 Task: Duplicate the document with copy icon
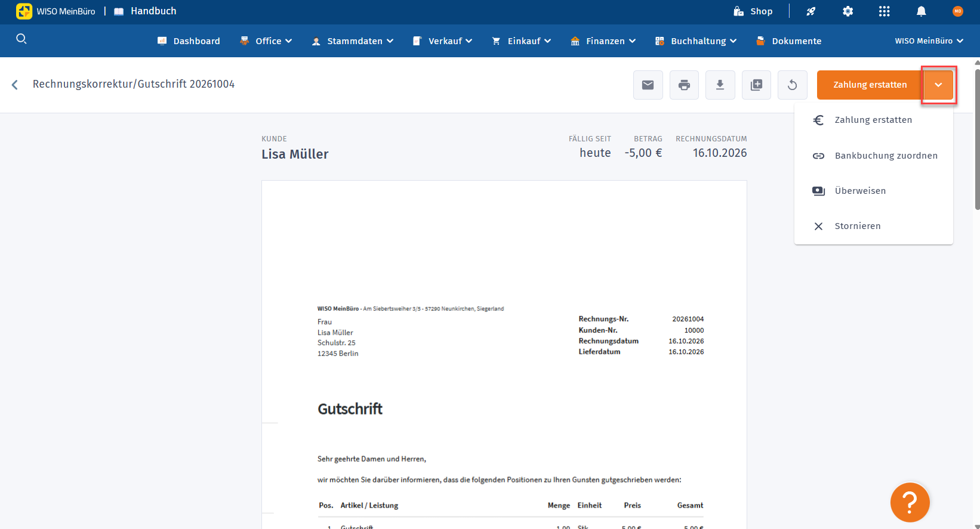[x=757, y=85]
